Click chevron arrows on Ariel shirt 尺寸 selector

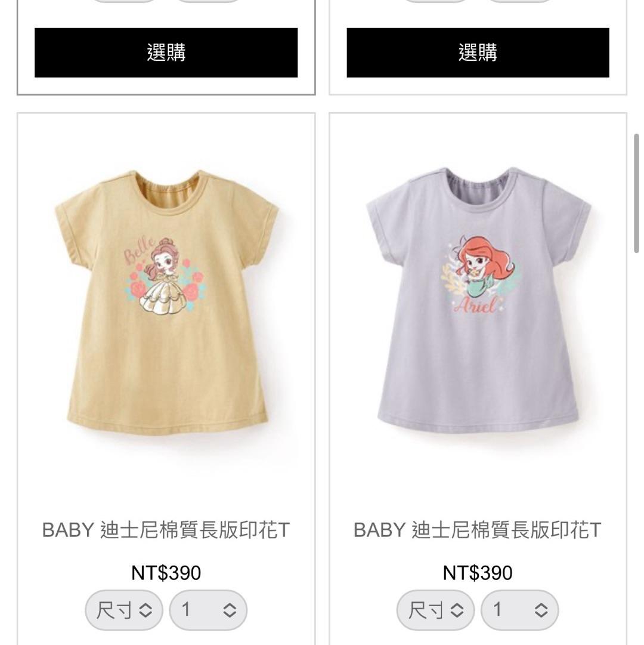tap(457, 610)
